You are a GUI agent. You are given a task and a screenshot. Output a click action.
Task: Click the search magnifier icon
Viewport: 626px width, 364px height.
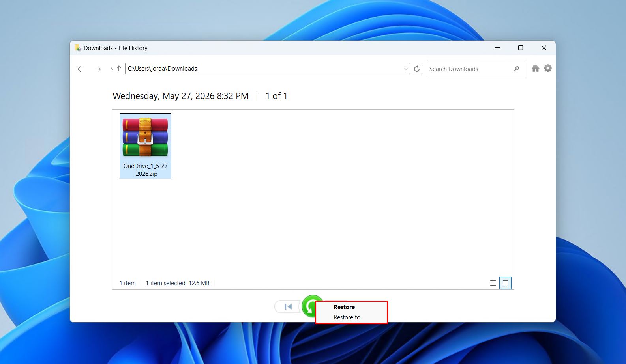(x=516, y=69)
